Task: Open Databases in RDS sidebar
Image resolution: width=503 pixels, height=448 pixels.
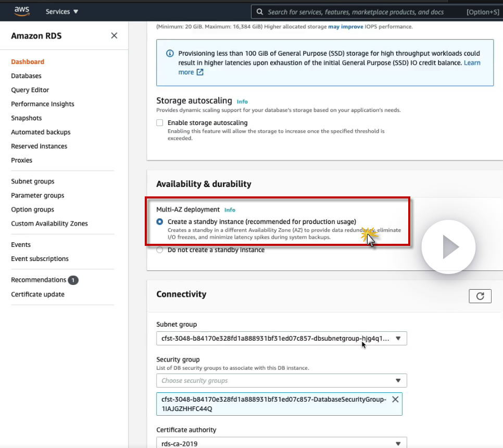Action: 27,76
